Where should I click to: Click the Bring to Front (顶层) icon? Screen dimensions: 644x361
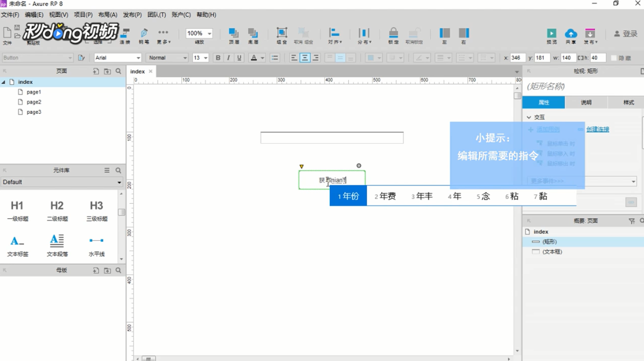click(x=233, y=33)
